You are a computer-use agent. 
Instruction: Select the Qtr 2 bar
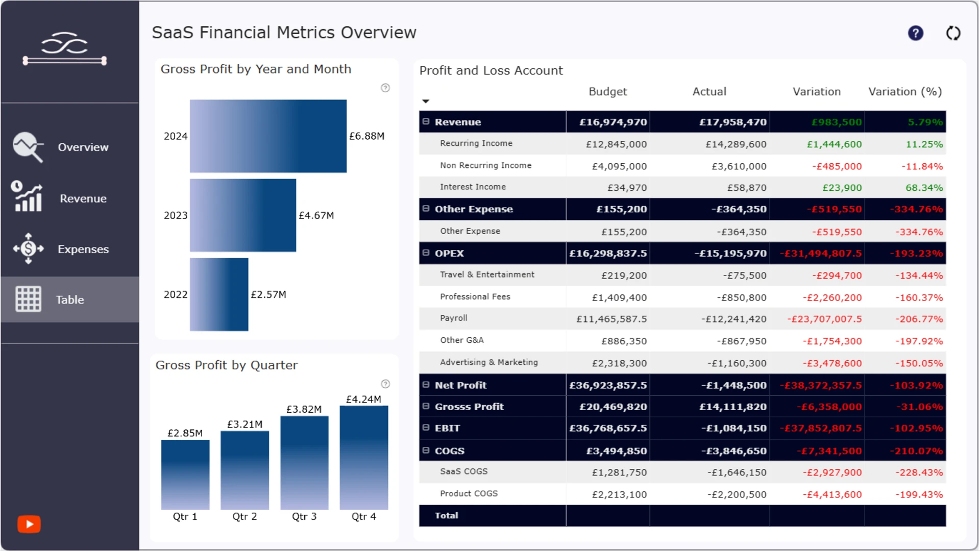(x=244, y=470)
